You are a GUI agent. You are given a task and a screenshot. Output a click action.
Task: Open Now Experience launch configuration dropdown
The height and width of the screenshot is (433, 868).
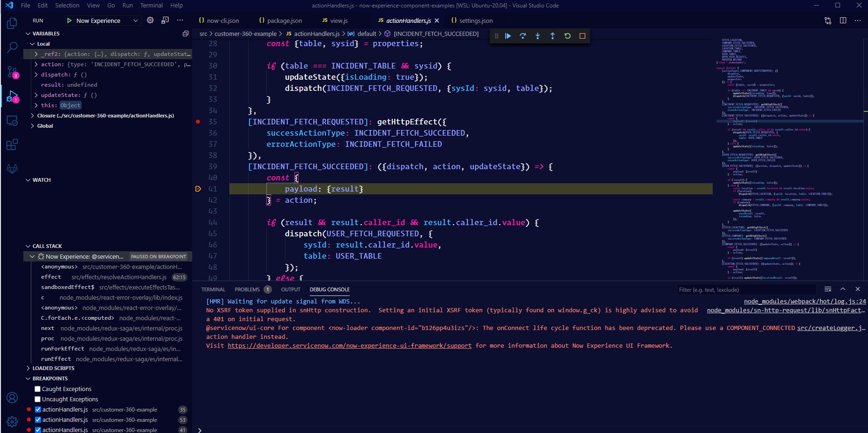pos(107,21)
